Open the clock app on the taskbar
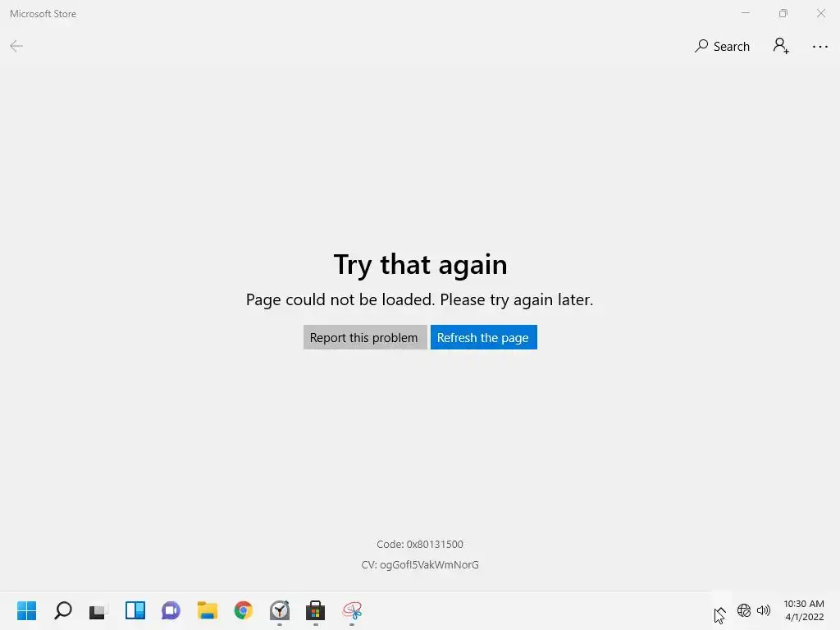Image resolution: width=840 pixels, height=630 pixels. click(280, 610)
